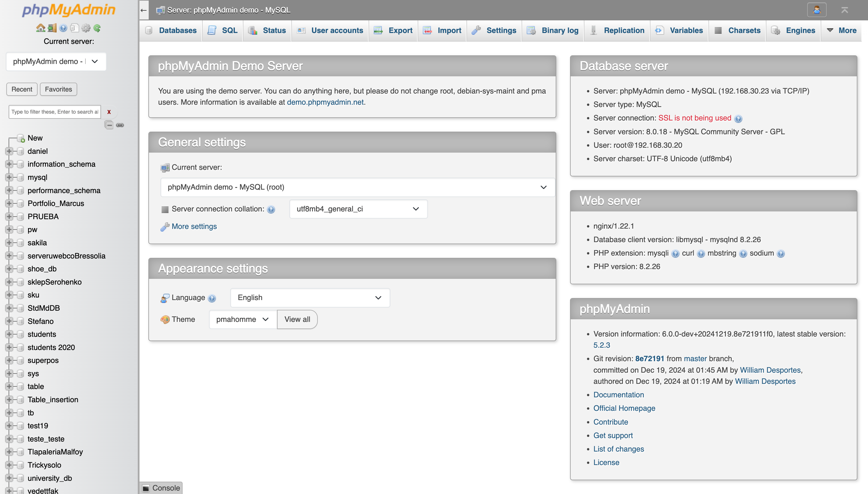Open the List of changes link
Viewport: 868px width, 494px height.
(x=619, y=449)
